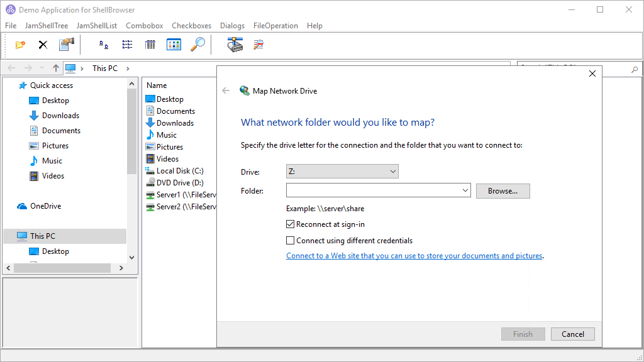Click the Map Network Drive toolbar icon
644x362 pixels.
[235, 45]
